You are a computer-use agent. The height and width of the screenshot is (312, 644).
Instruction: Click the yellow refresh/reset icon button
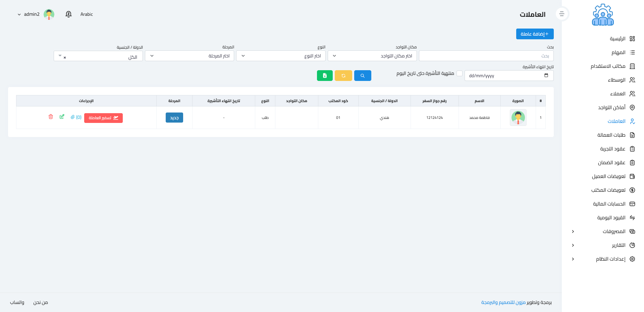click(343, 76)
